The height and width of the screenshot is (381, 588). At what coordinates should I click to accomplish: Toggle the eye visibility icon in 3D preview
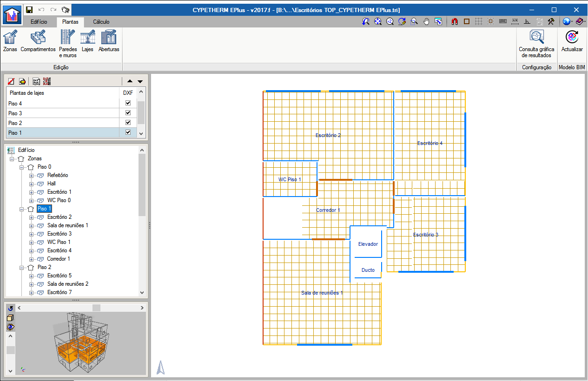coord(10,327)
